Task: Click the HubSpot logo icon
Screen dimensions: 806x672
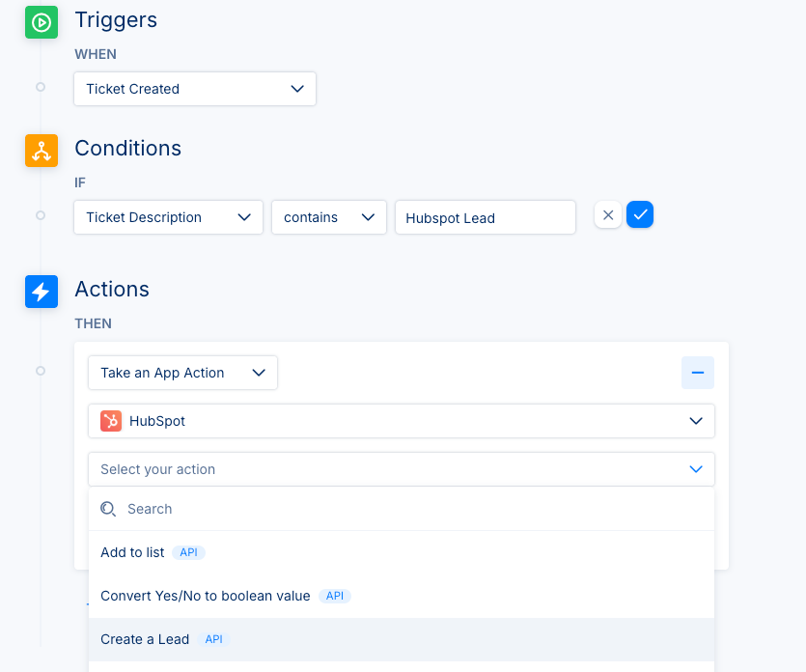Action: [x=111, y=421]
